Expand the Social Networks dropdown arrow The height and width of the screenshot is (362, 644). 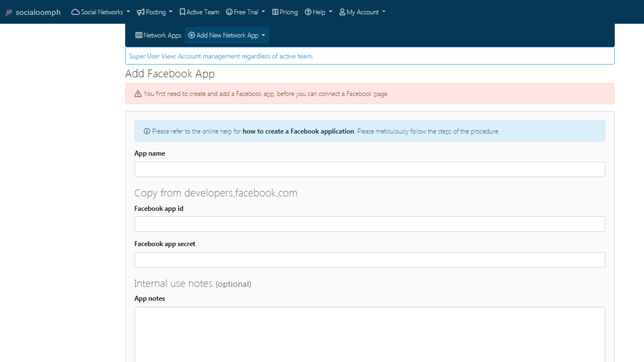tap(128, 12)
